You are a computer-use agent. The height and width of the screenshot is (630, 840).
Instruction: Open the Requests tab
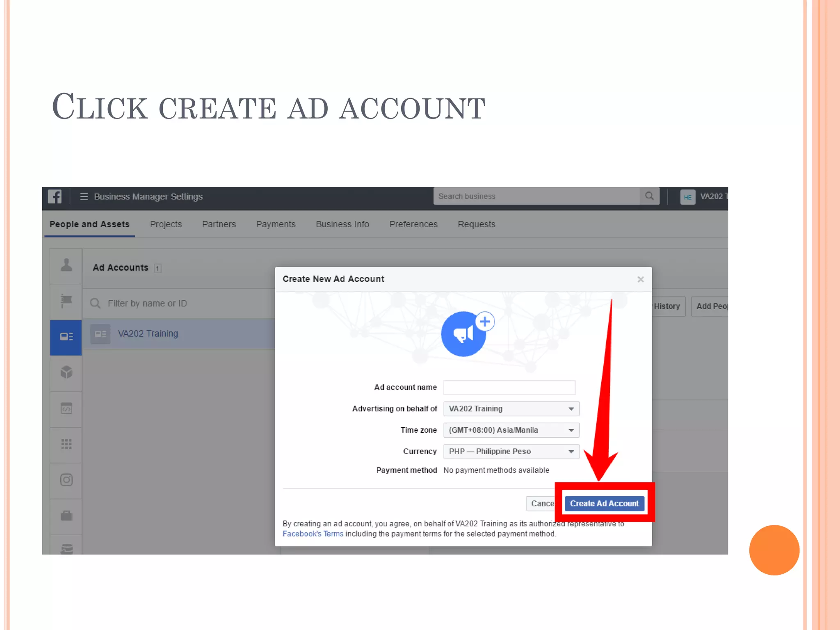[477, 224]
